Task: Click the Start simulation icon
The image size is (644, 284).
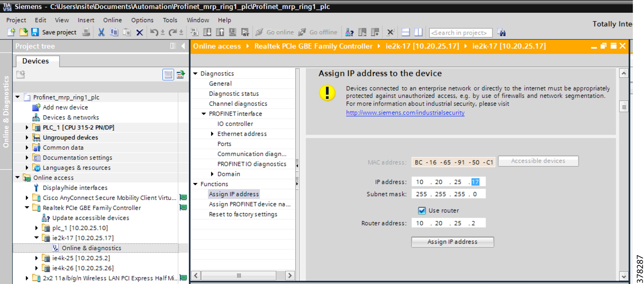Action: [232, 32]
